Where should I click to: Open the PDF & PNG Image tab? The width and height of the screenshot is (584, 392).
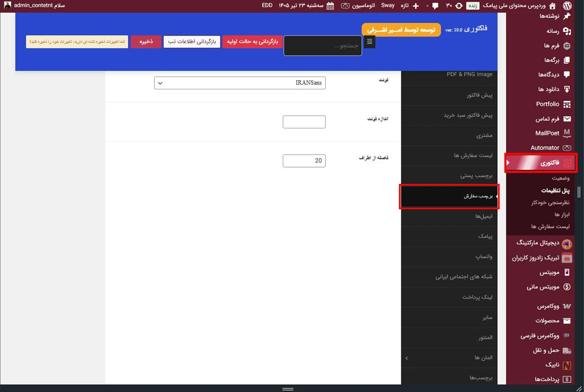[449, 74]
